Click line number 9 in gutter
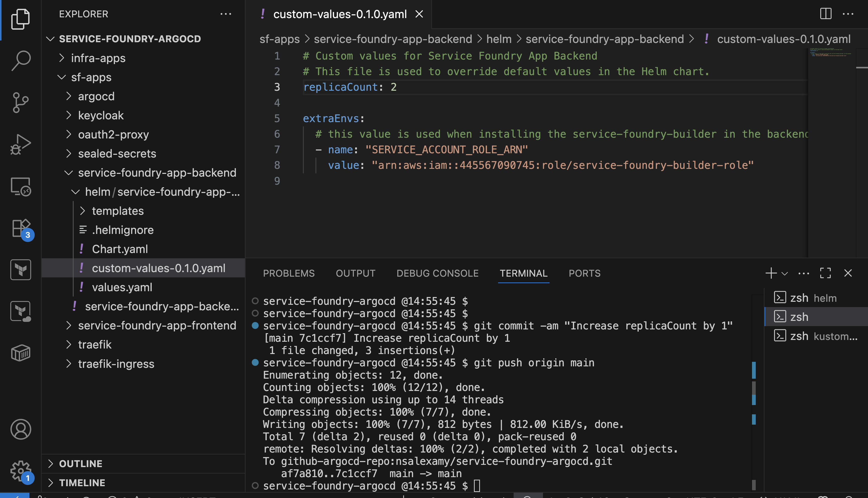This screenshot has height=498, width=868. coord(277,181)
